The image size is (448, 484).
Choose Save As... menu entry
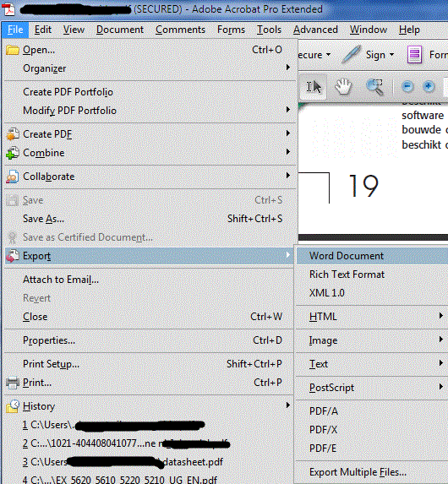click(x=149, y=219)
